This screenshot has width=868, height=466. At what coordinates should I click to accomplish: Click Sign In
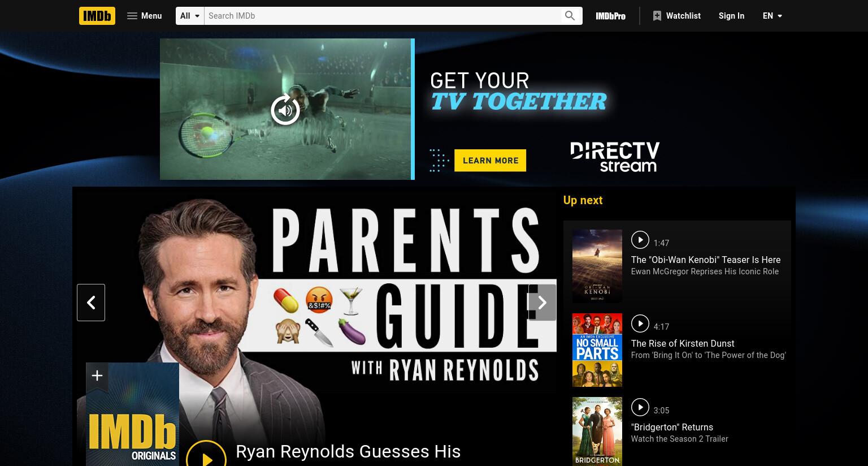pyautogui.click(x=731, y=16)
